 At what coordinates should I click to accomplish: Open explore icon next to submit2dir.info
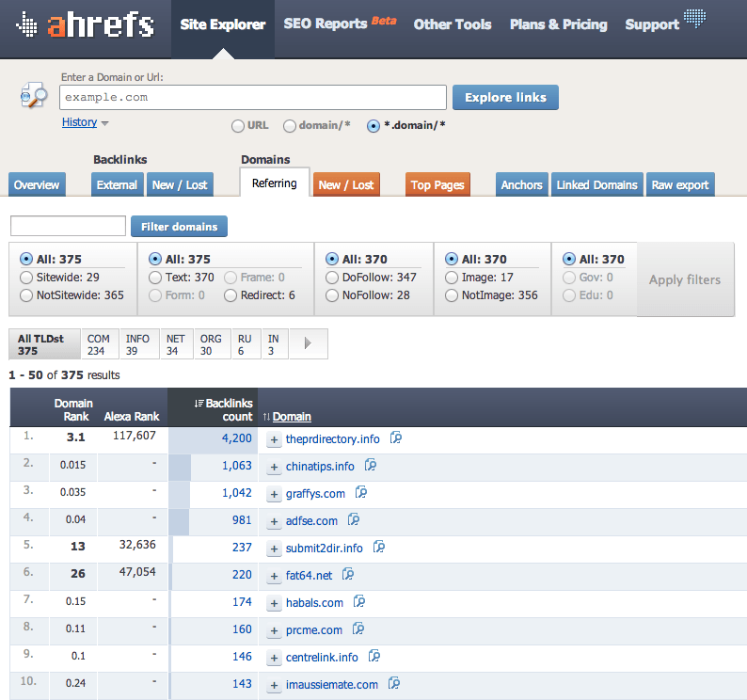click(379, 547)
